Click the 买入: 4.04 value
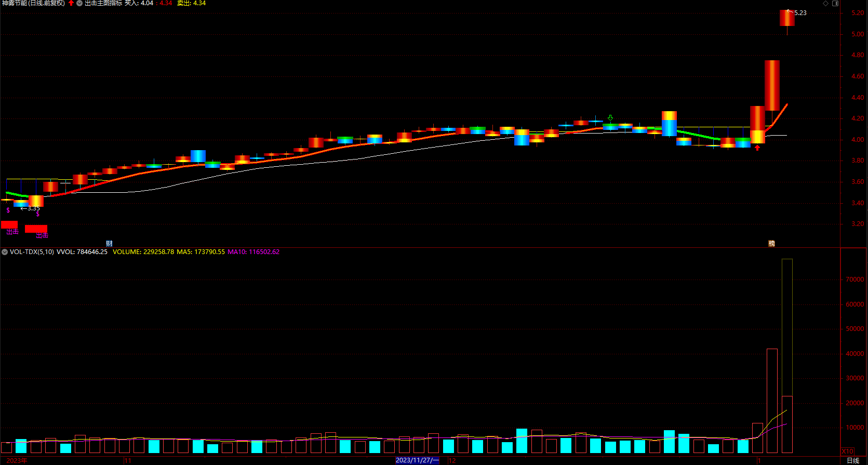The width and height of the screenshot is (868, 465). click(139, 3)
